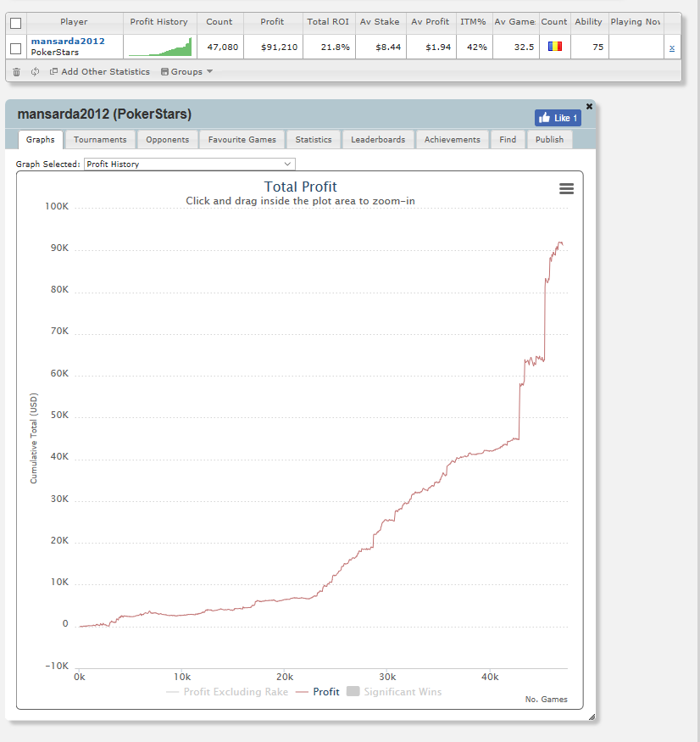
Task: Toggle the Profit legend series
Action: click(317, 692)
